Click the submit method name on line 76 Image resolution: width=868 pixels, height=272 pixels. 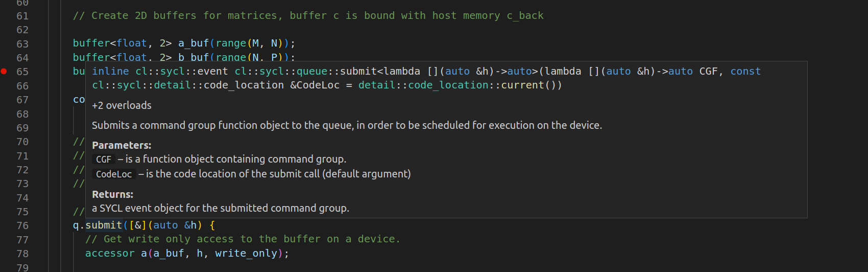(x=104, y=225)
